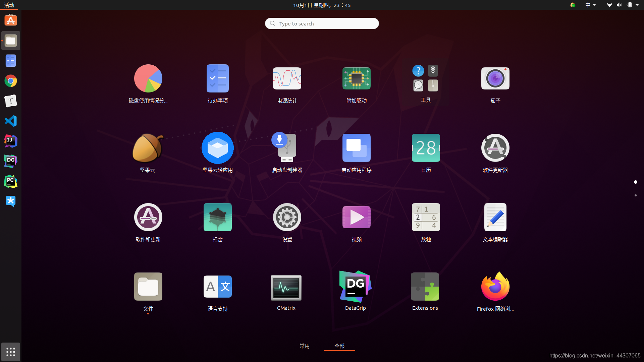Go to the second app page dot

(x=636, y=195)
